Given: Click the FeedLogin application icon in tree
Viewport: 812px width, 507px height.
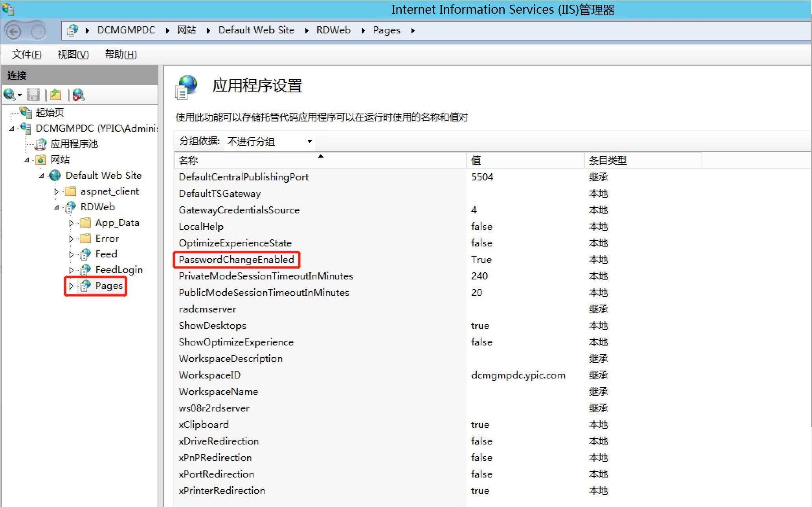Looking at the screenshot, I should (85, 270).
